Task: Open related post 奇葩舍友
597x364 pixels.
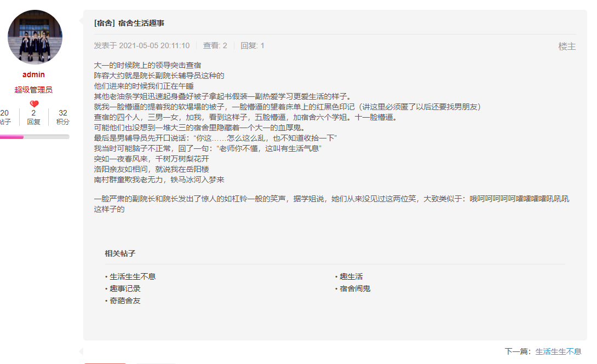Action: click(x=125, y=301)
